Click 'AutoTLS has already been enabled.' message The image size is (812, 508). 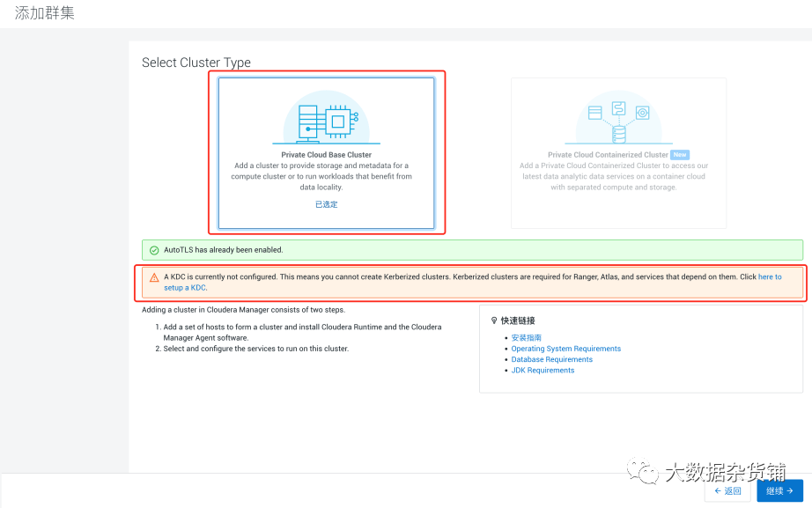pyautogui.click(x=223, y=250)
